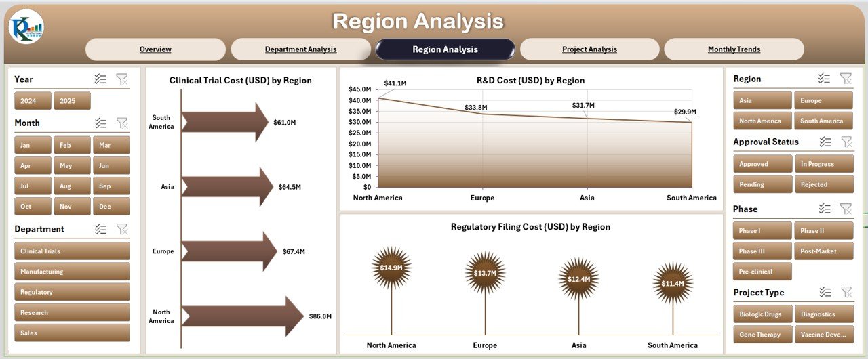The image size is (868, 359).
Task: Clear the Phase slicer filter
Action: click(x=846, y=209)
